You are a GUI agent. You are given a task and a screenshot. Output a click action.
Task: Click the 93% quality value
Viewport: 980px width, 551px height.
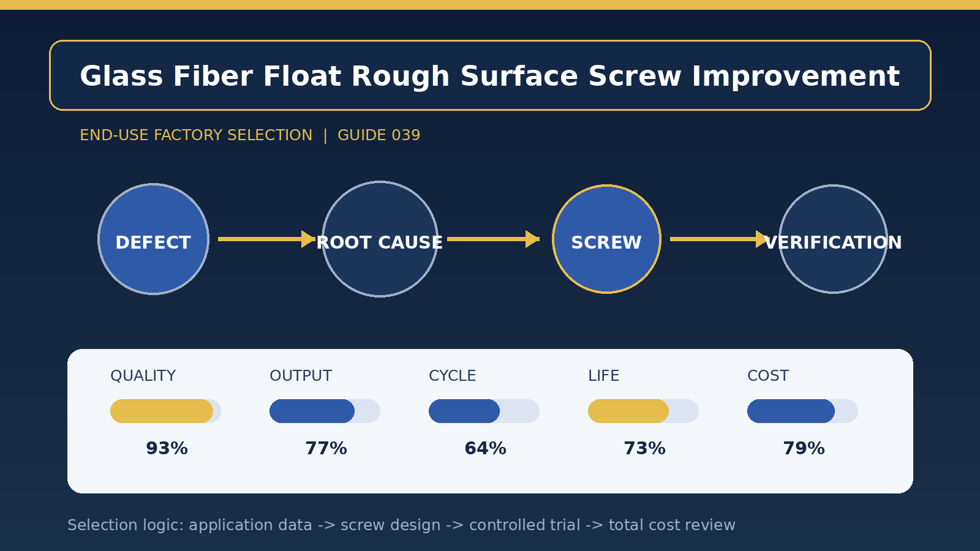[x=167, y=449]
